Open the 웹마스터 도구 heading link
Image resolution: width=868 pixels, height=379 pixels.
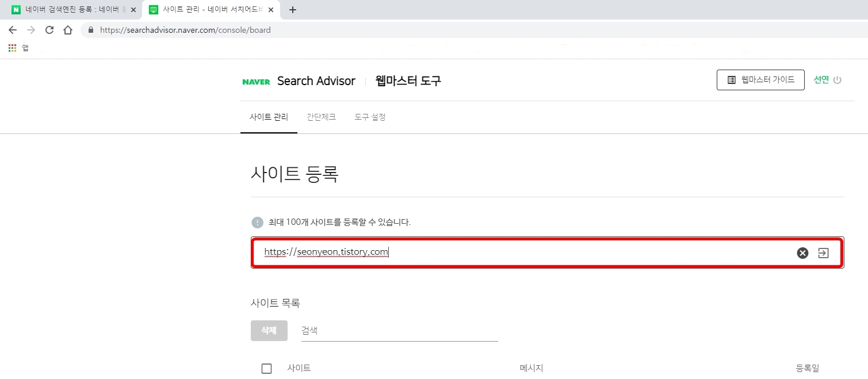click(408, 81)
